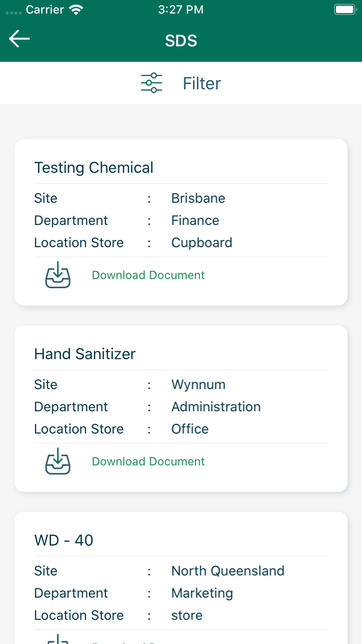This screenshot has width=362, height=644.
Task: Download Document for Hand Sanitizer
Action: point(148,462)
